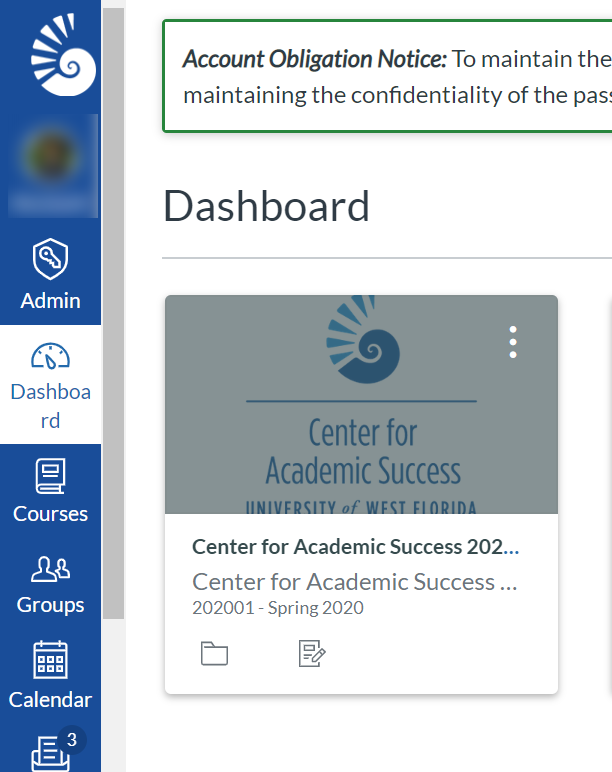Click the Groups label in navigation
Viewport: 612px width, 772px height.
click(50, 605)
